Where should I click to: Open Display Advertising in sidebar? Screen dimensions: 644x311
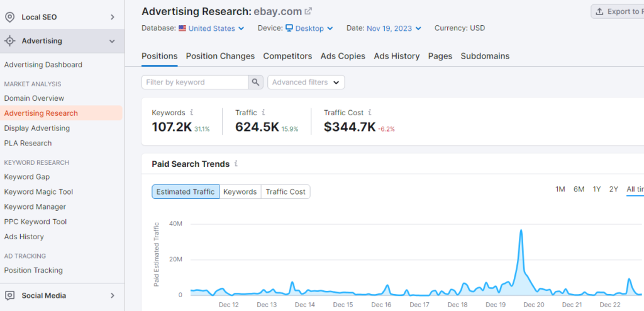coord(37,128)
